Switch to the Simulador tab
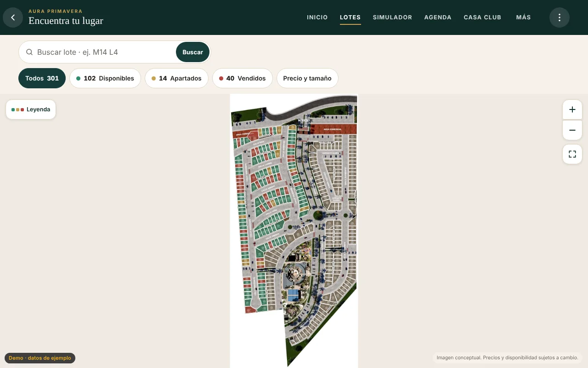588x368 pixels. (x=392, y=17)
